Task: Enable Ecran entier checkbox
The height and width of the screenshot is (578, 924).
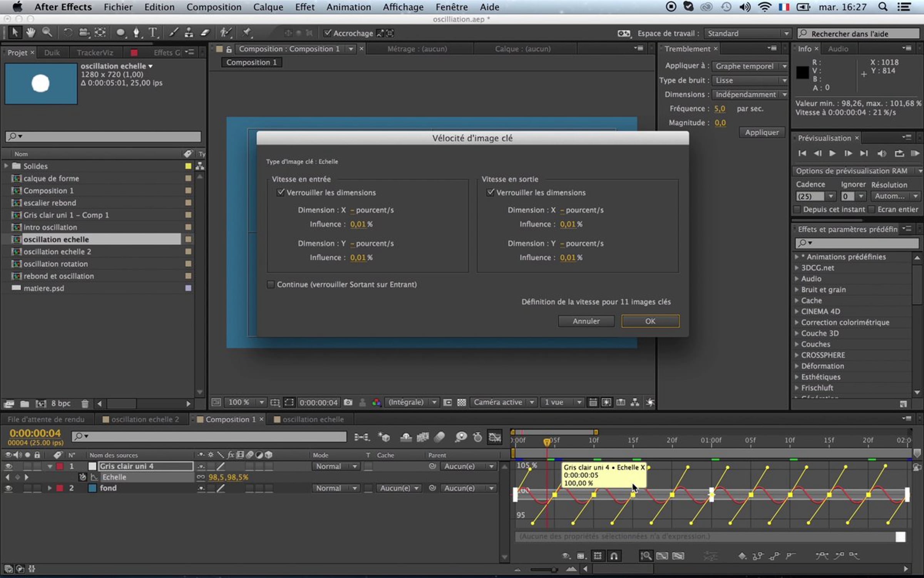Action: pyautogui.click(x=872, y=209)
